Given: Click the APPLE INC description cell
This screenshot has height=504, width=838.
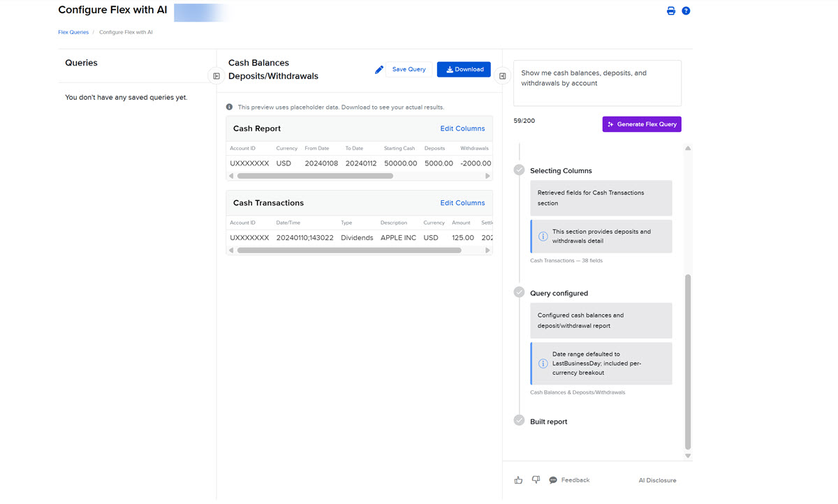Looking at the screenshot, I should coord(398,237).
